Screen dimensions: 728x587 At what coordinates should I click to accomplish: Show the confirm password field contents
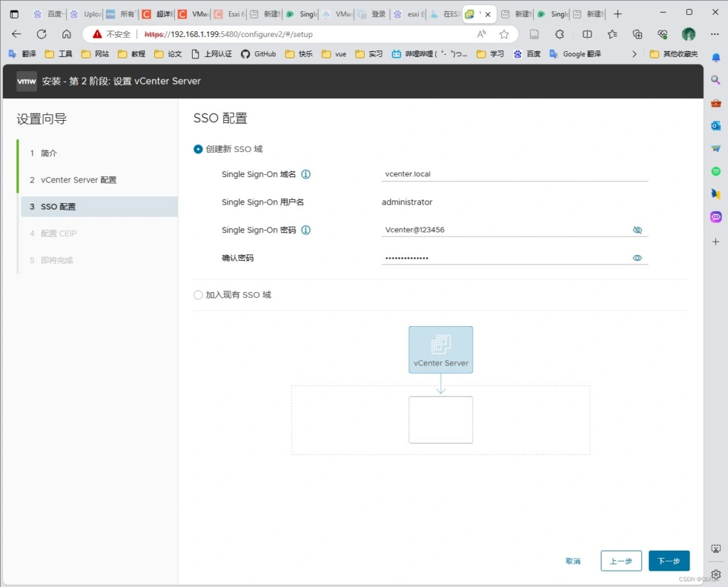637,257
